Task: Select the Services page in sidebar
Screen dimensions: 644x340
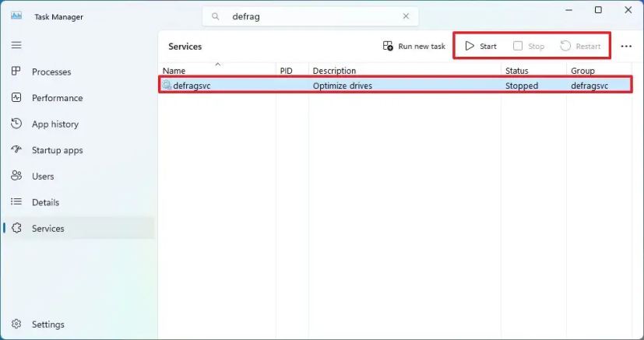Action: point(78,229)
